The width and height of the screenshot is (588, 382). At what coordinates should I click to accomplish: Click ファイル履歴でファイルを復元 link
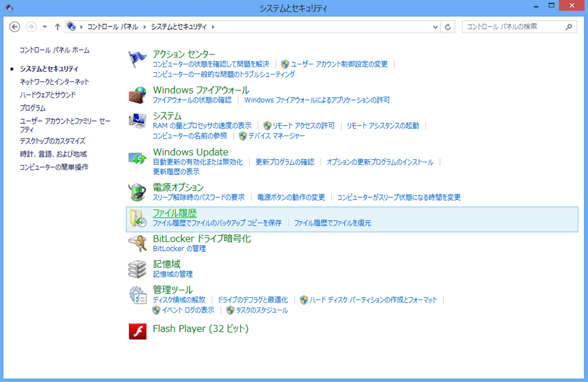click(x=332, y=223)
